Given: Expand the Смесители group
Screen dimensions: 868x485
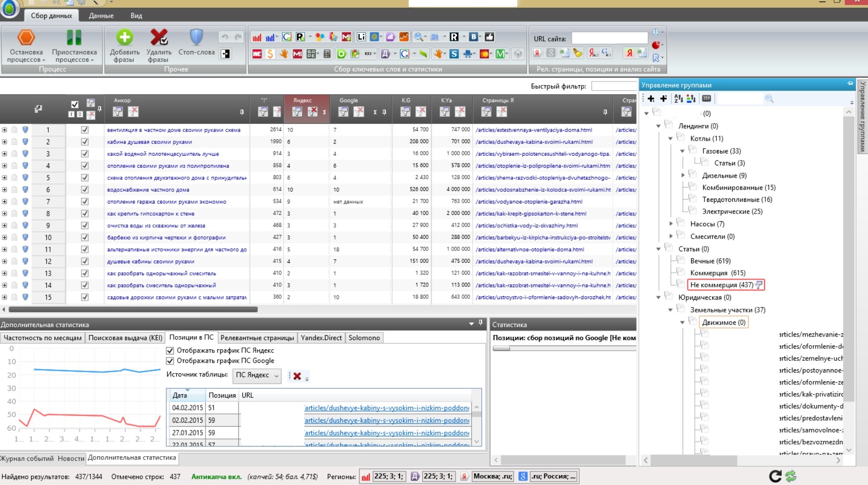Looking at the screenshot, I should click(671, 236).
